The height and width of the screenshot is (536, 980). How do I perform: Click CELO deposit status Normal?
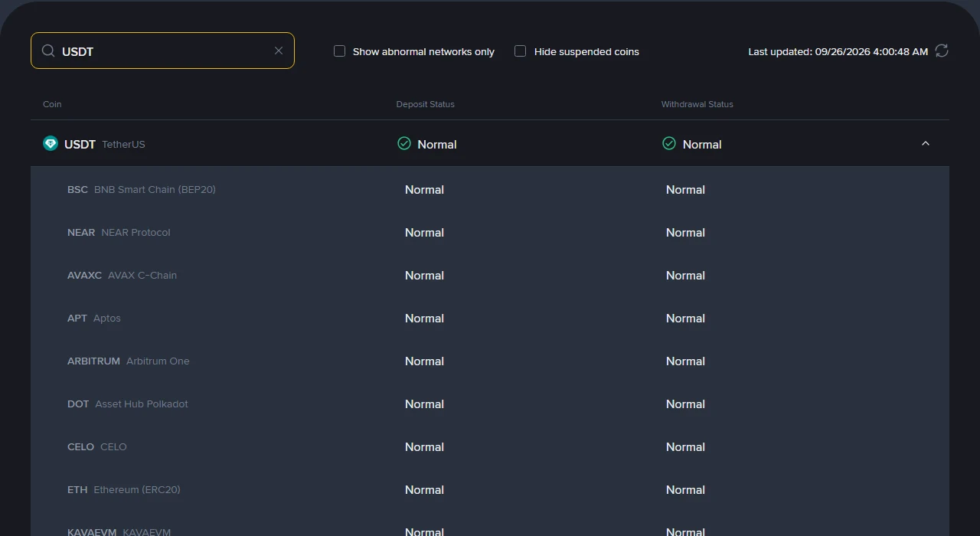(424, 446)
